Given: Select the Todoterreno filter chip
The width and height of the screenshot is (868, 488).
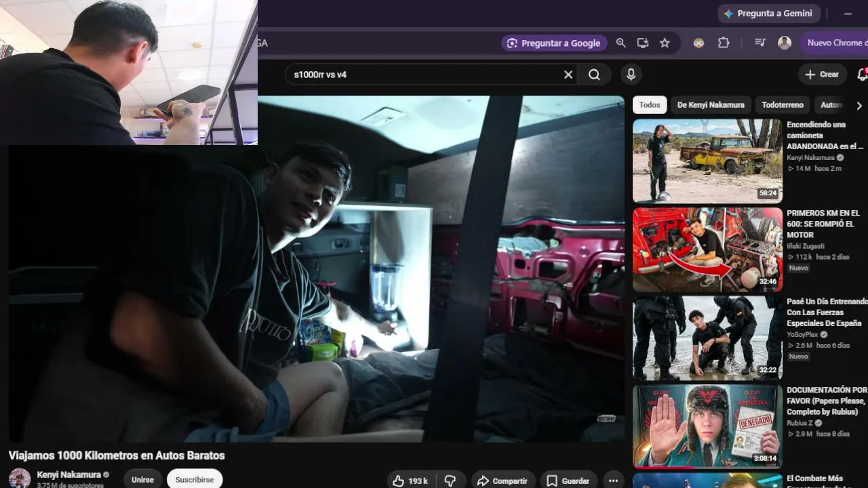Looking at the screenshot, I should click(x=783, y=105).
